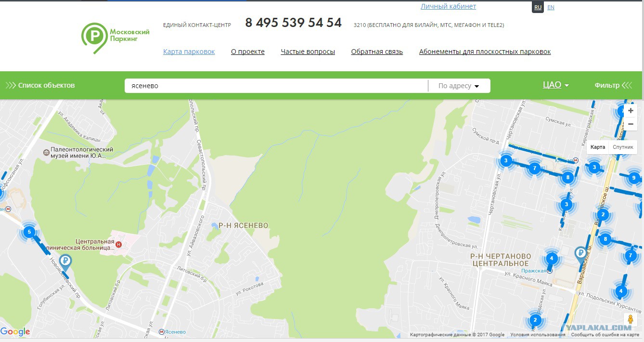Open the По адресу search type dropdown

[x=459, y=86]
